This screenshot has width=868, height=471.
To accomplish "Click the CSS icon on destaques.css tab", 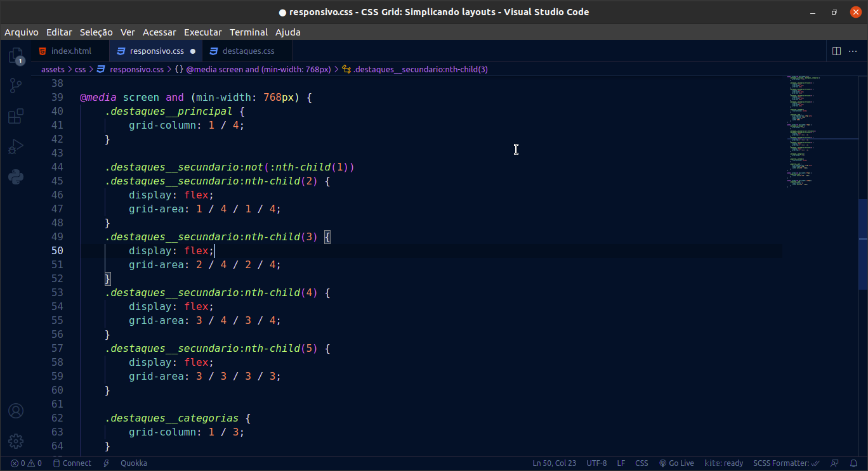I will (214, 51).
